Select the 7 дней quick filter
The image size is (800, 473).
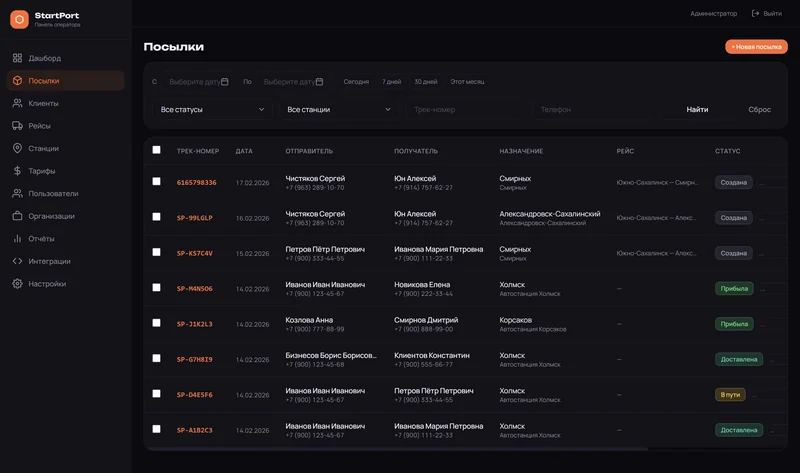click(x=391, y=82)
